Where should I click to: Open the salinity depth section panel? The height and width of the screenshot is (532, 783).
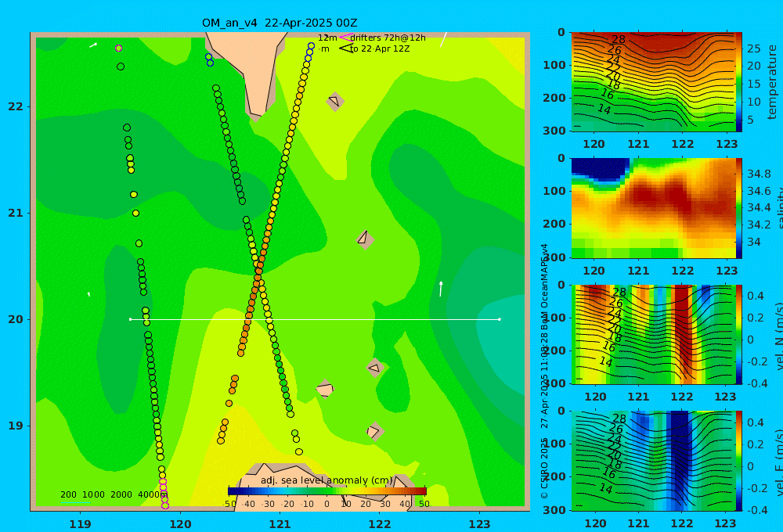click(653, 208)
